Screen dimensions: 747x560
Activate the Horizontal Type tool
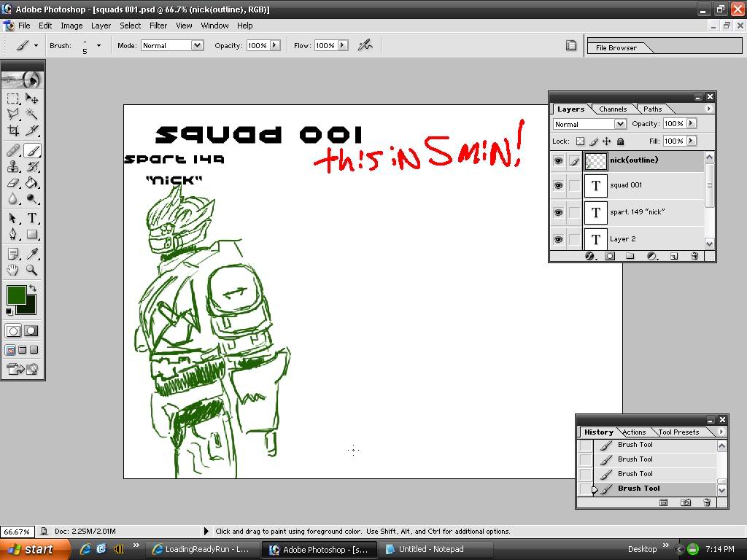(32, 218)
